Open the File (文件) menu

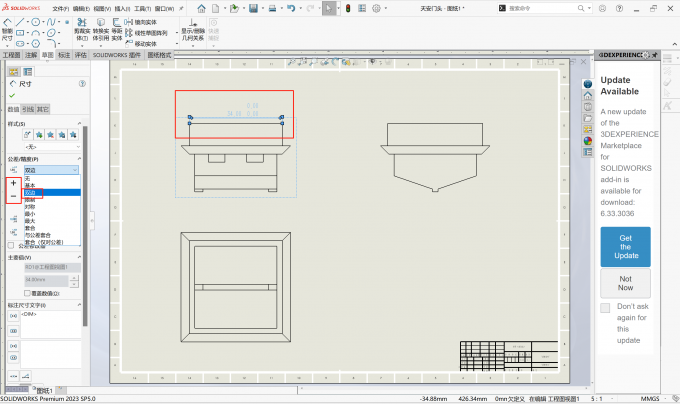coord(60,9)
